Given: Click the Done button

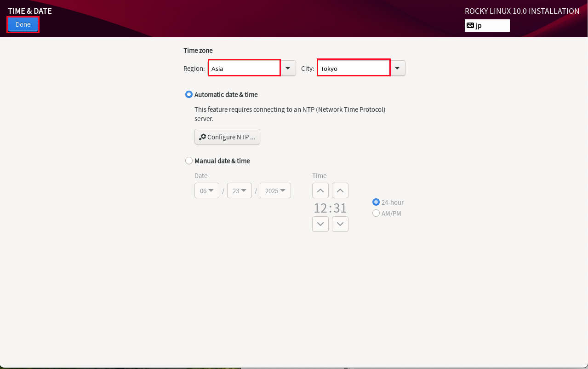Looking at the screenshot, I should [x=23, y=24].
